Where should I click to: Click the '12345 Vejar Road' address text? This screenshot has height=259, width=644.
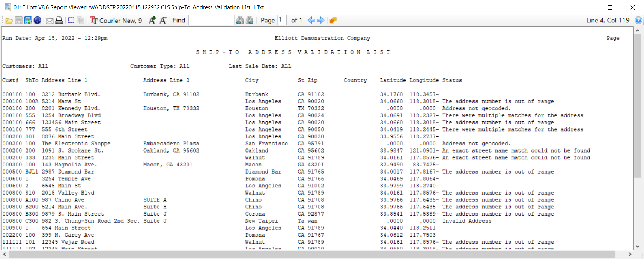[68, 242]
